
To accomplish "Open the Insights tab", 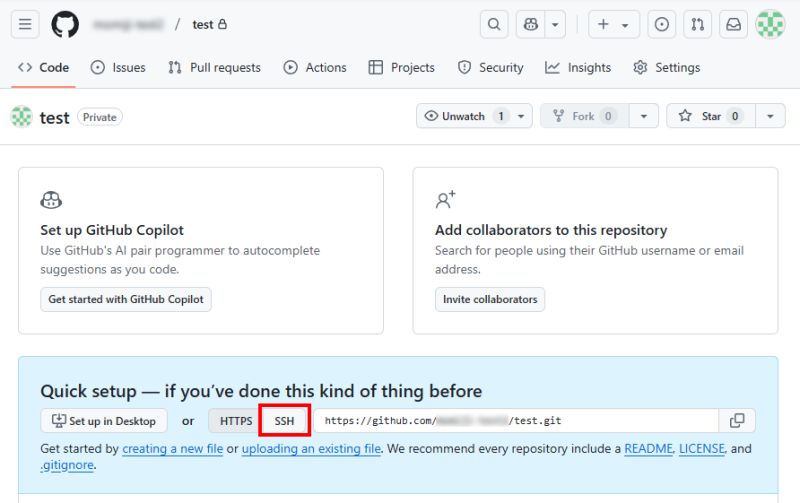I will (x=578, y=67).
